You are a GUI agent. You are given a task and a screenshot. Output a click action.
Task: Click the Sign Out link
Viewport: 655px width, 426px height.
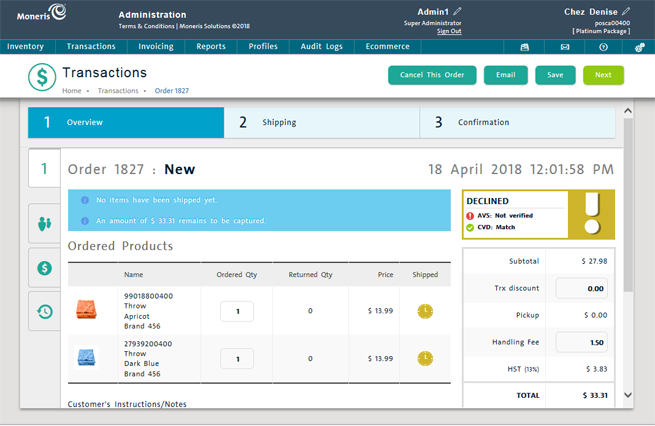click(x=449, y=31)
